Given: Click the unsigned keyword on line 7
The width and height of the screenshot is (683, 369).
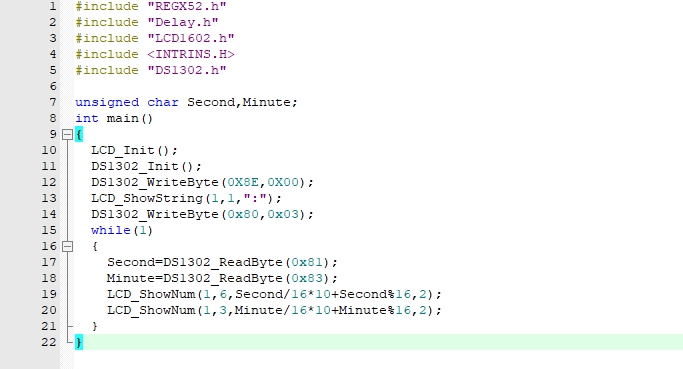Looking at the screenshot, I should (x=107, y=102).
